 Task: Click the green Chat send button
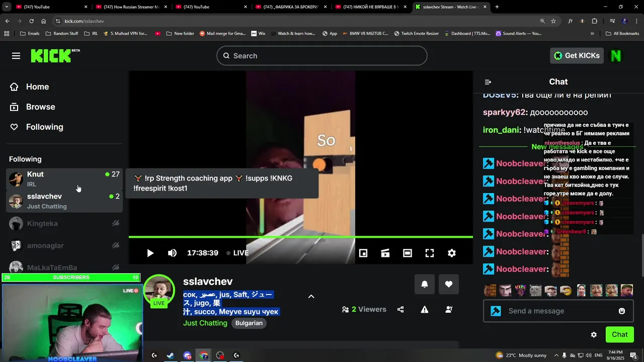(x=619, y=334)
